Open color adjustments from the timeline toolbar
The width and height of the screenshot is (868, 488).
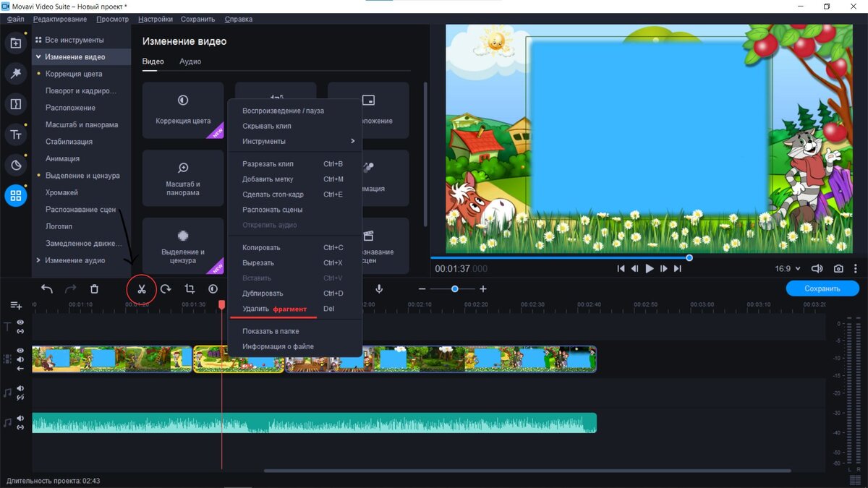[213, 289]
